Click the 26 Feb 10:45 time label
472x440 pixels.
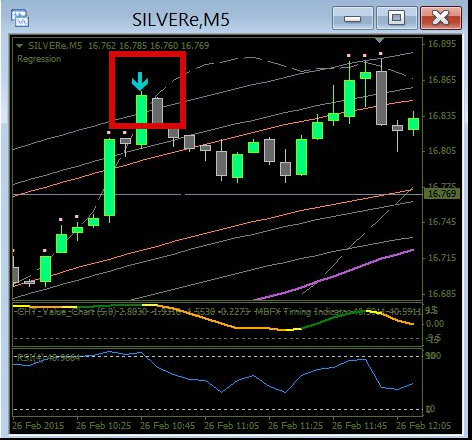point(168,426)
